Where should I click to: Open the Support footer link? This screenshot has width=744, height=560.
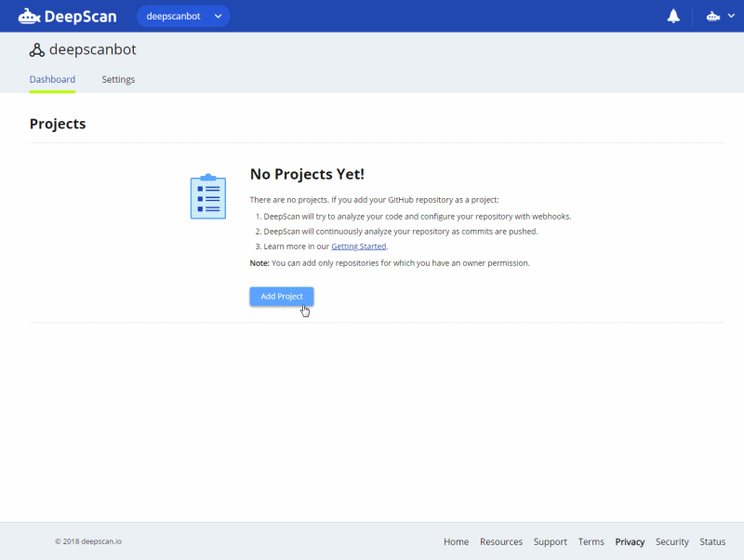550,541
